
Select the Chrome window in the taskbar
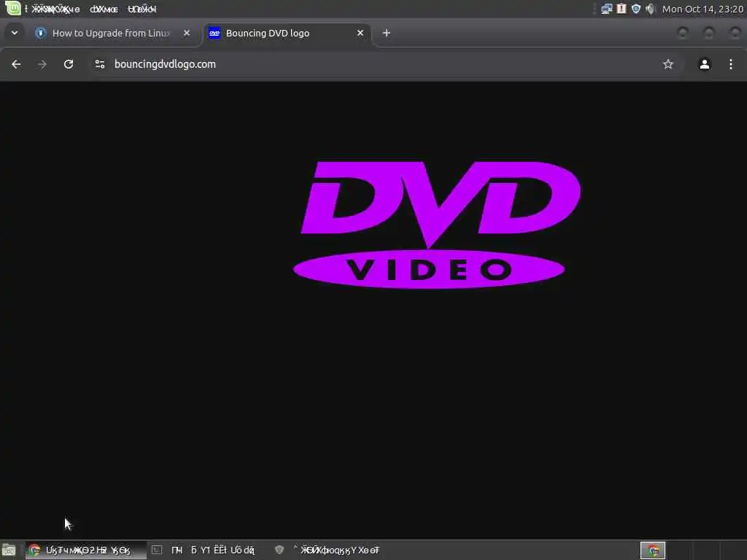point(86,550)
